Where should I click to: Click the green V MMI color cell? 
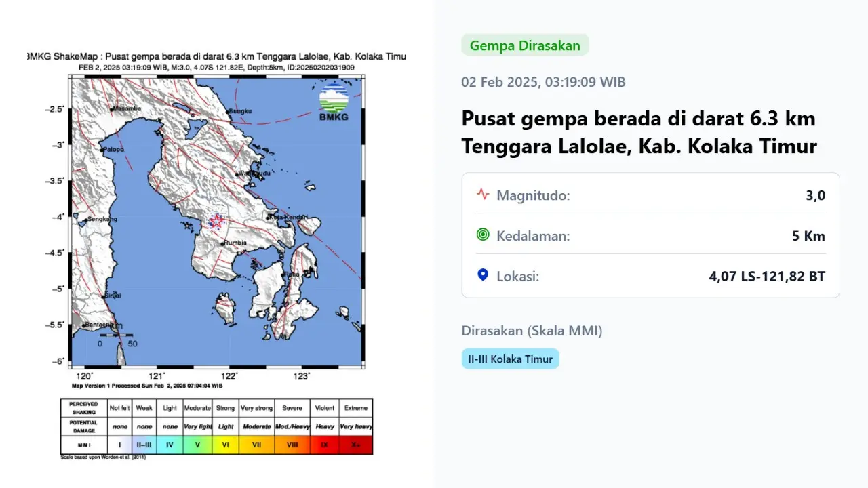(x=197, y=445)
